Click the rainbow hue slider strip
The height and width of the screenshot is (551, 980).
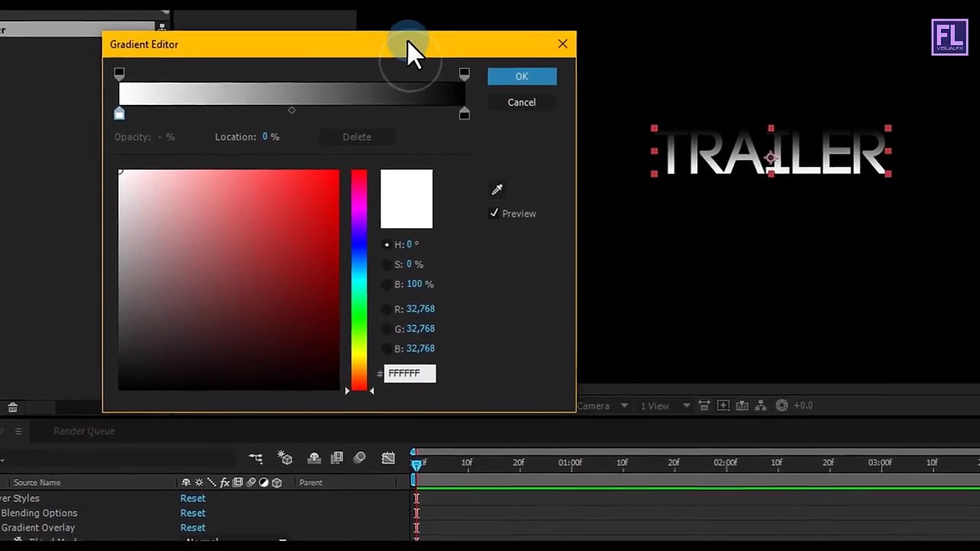359,280
